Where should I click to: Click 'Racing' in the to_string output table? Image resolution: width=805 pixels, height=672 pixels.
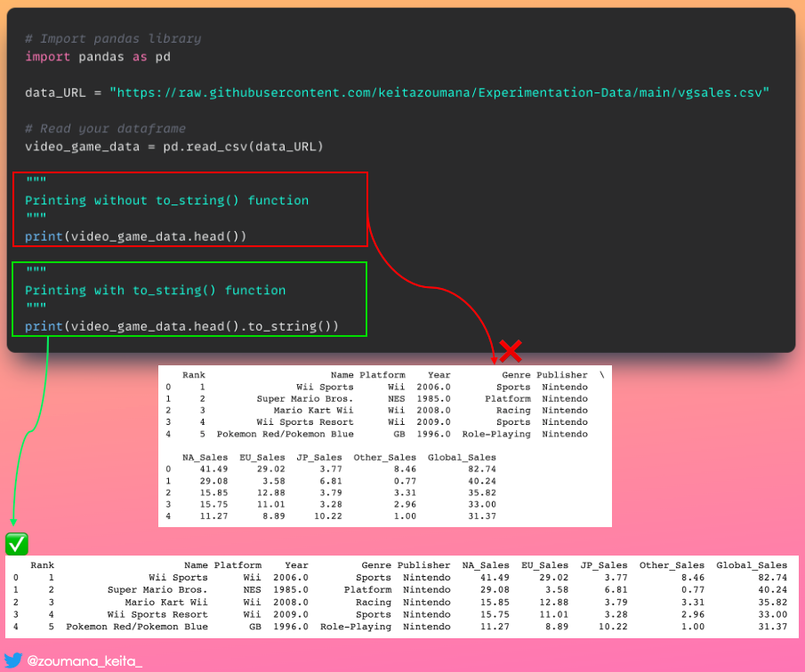coord(374,603)
